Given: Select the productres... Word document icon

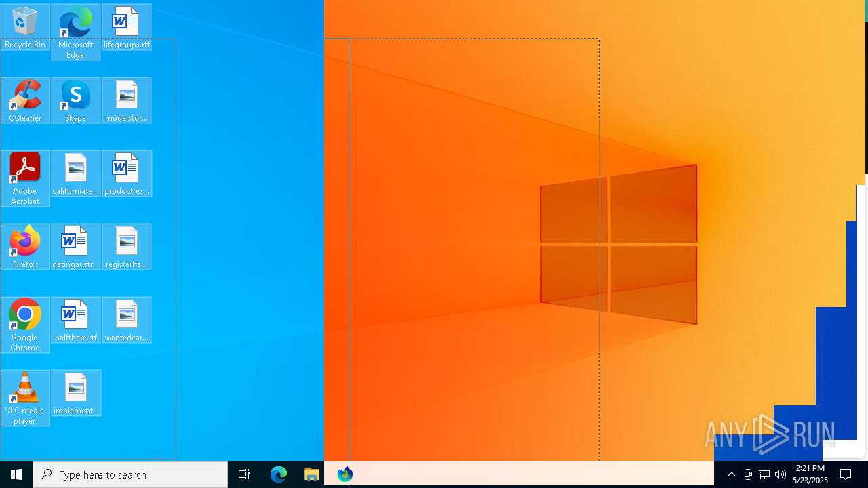Looking at the screenshot, I should tap(127, 174).
